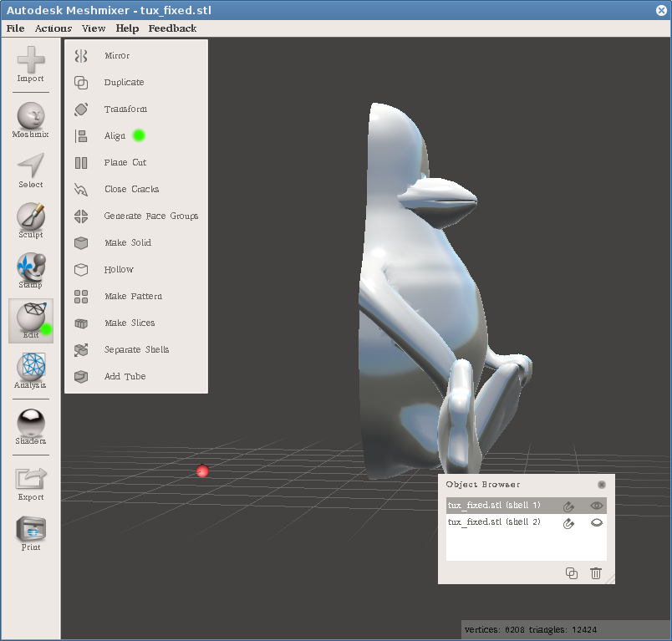Open the Meshmix tool

(x=30, y=120)
